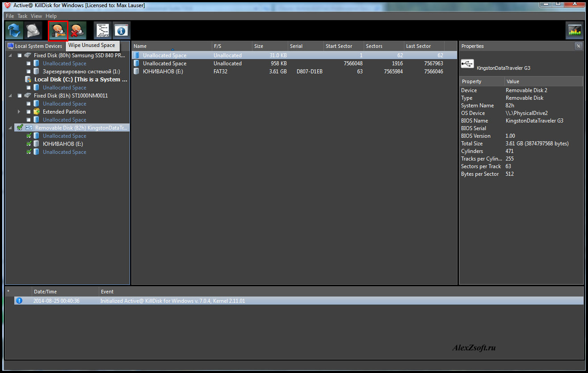Click the Wipe Unused Space toolbar icon
This screenshot has width=588, height=373.
tap(58, 30)
